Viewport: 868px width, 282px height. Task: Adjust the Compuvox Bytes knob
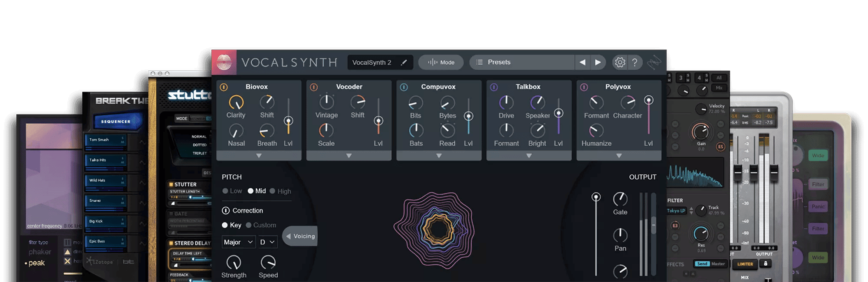coord(447,103)
